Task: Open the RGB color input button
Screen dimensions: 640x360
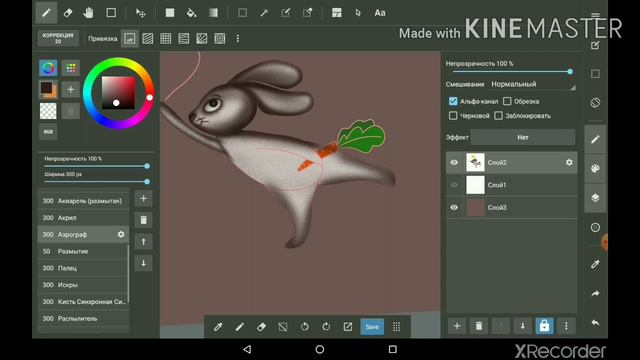Action: pos(48,131)
